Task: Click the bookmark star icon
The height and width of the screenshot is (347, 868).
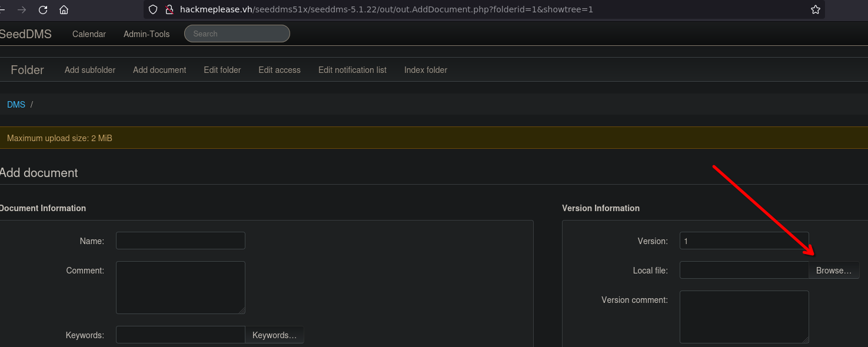Action: pyautogui.click(x=815, y=9)
